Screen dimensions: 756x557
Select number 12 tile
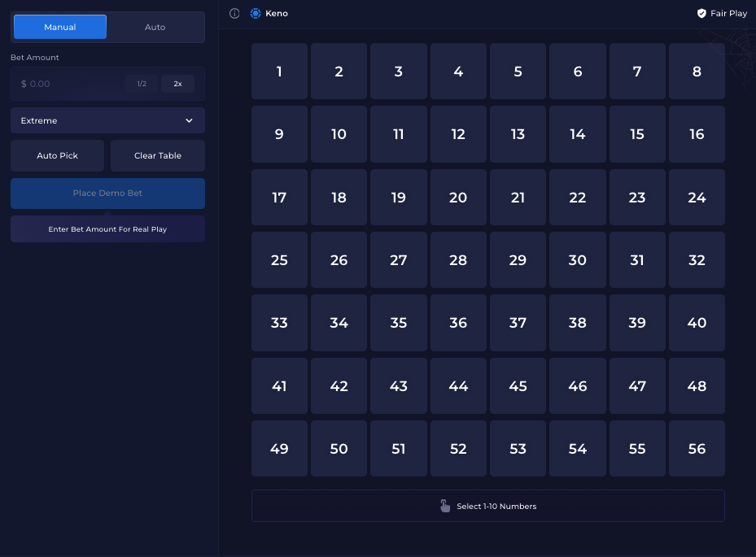pos(458,134)
